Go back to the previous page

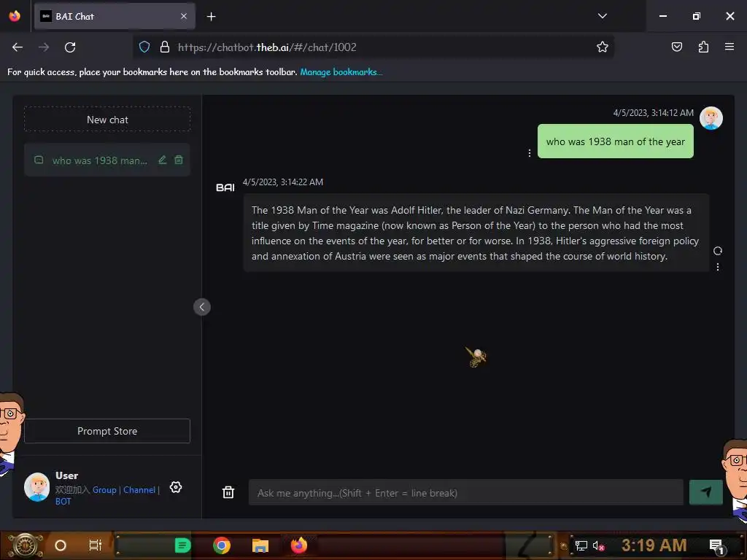(18, 47)
